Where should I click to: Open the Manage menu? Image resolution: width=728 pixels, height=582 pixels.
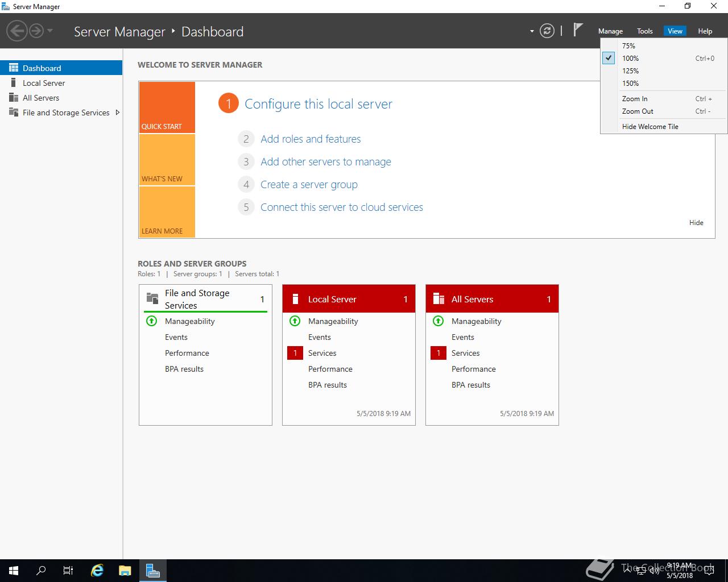pyautogui.click(x=610, y=31)
